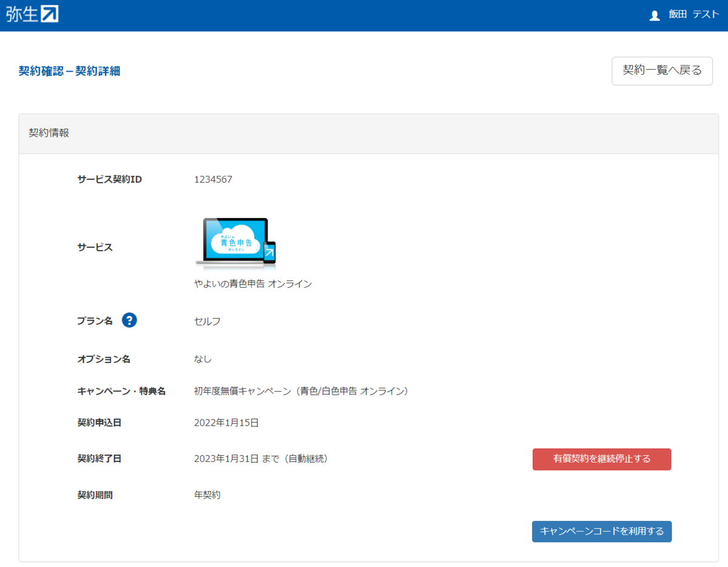Viewport: 728px width, 567px height.
Task: Open the user profile icon
Action: 655,16
